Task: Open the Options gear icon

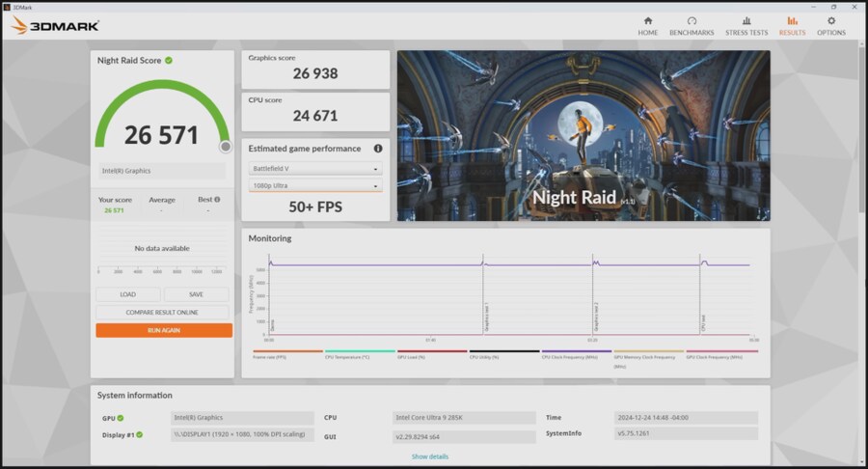Action: pyautogui.click(x=831, y=21)
